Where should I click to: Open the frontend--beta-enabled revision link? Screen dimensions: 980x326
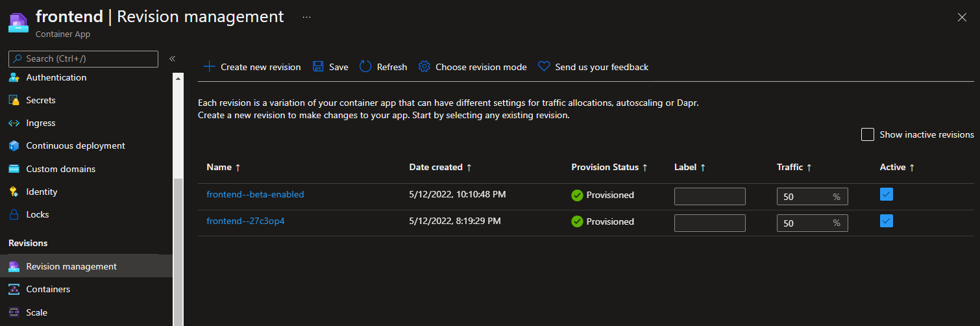tap(255, 194)
